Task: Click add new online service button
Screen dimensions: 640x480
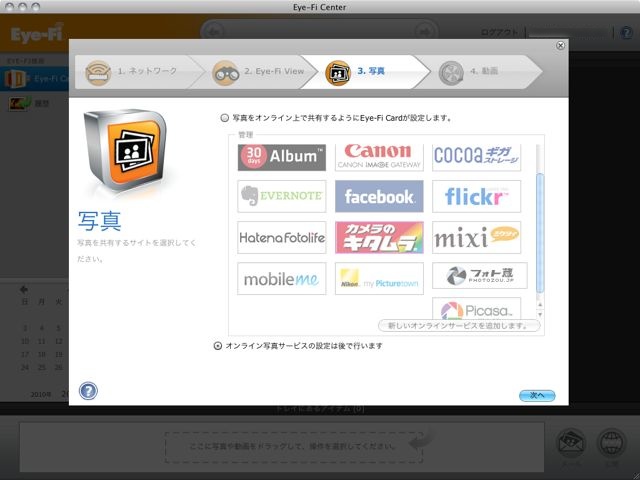Action: 459,326
